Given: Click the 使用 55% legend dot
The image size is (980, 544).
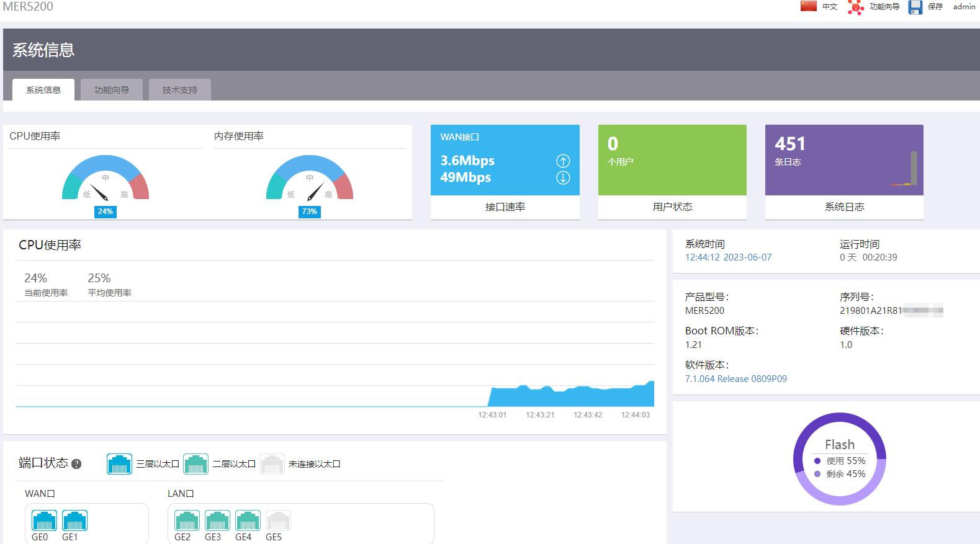Looking at the screenshot, I should pyautogui.click(x=817, y=461).
